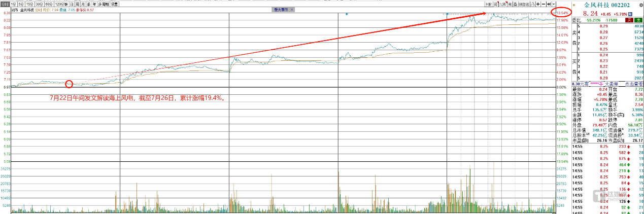Expand the toolbar dropdown arrow at top right
Screen dimensions: 644x214
click(554, 4)
